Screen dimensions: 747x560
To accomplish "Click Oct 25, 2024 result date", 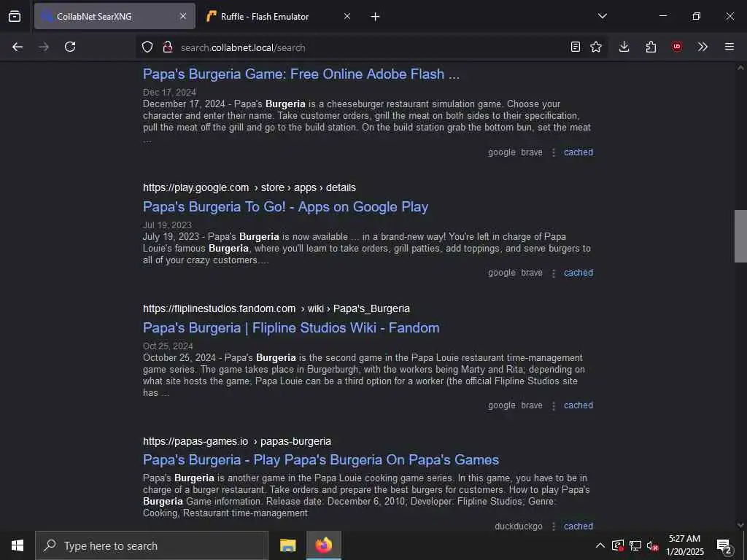I will (169, 346).
